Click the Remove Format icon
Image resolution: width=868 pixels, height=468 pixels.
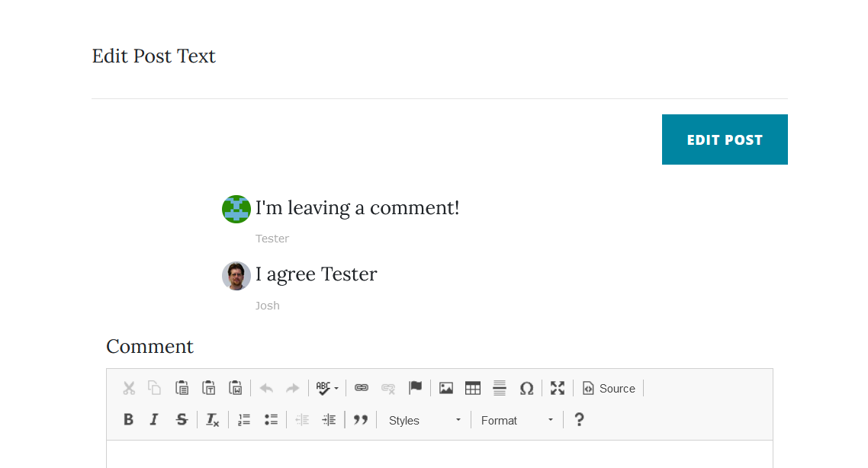(212, 420)
